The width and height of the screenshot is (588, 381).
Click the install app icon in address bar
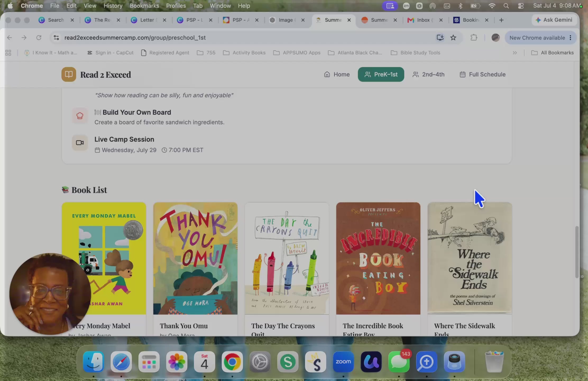[440, 38]
